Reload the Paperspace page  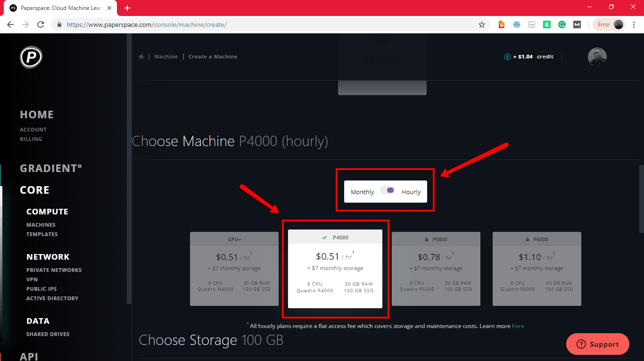tap(41, 25)
